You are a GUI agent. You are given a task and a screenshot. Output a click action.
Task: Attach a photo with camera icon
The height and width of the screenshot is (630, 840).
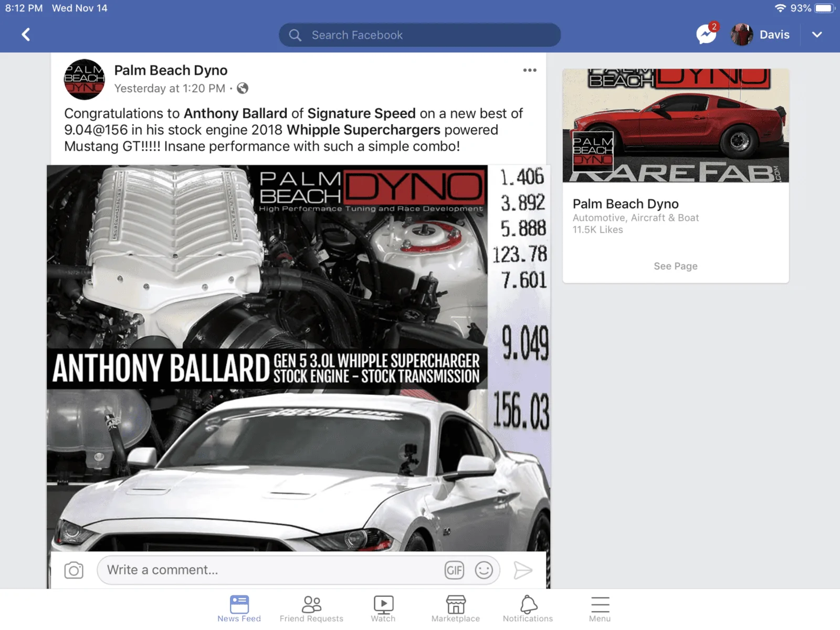tap(73, 570)
